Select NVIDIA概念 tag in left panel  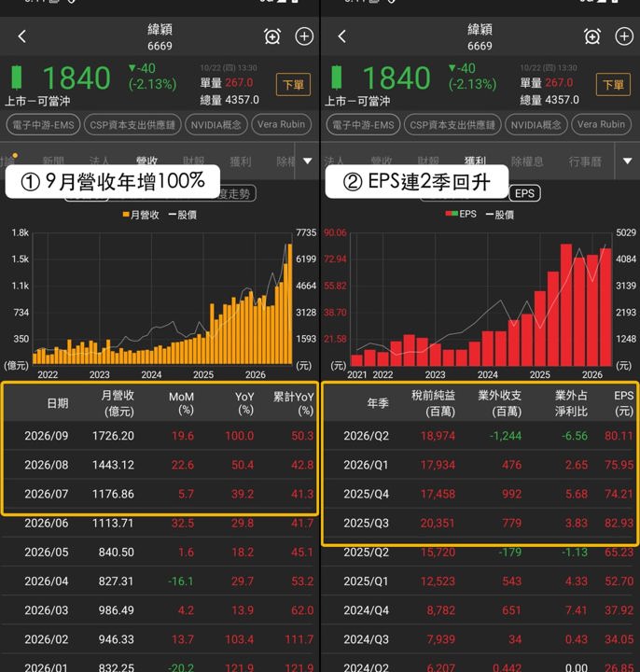click(x=216, y=125)
